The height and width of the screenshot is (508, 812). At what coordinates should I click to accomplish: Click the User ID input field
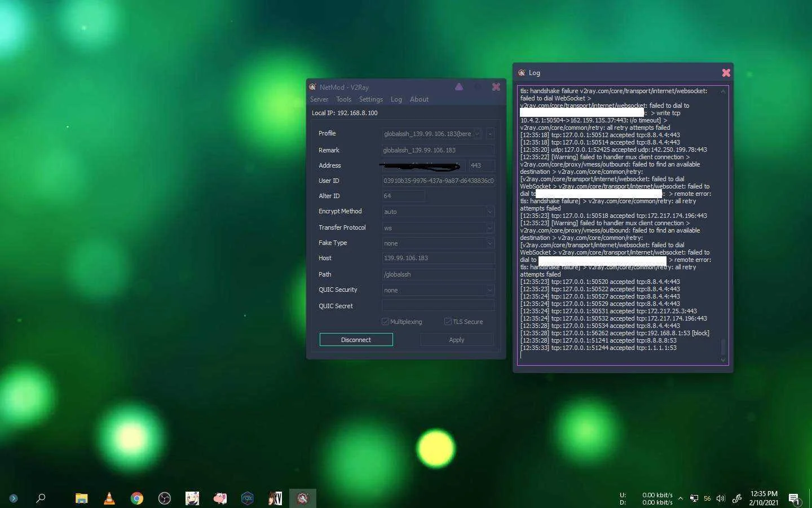coord(438,181)
